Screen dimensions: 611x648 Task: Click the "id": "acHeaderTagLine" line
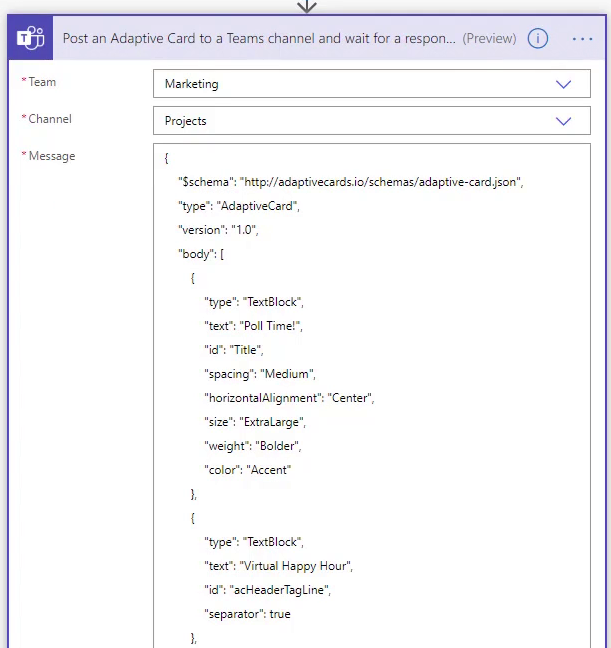267,589
